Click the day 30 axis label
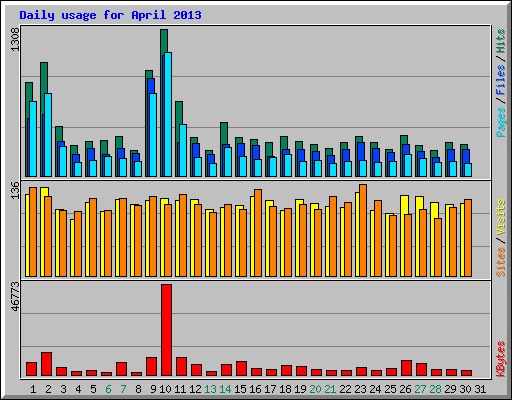Image resolution: width=512 pixels, height=400 pixels. click(465, 389)
